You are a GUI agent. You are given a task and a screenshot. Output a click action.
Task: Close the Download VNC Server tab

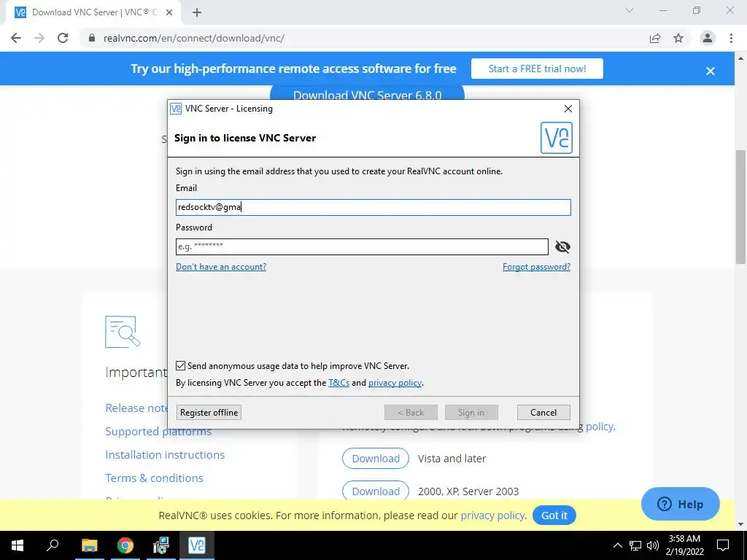169,12
